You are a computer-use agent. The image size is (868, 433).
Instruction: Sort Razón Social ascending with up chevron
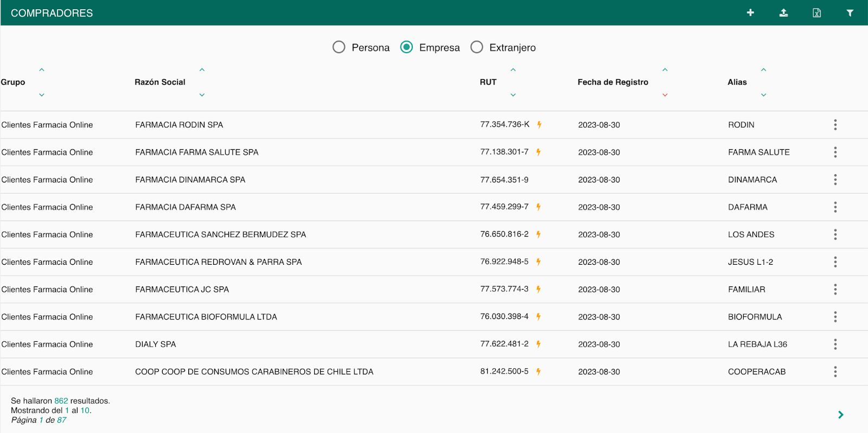[x=202, y=69]
